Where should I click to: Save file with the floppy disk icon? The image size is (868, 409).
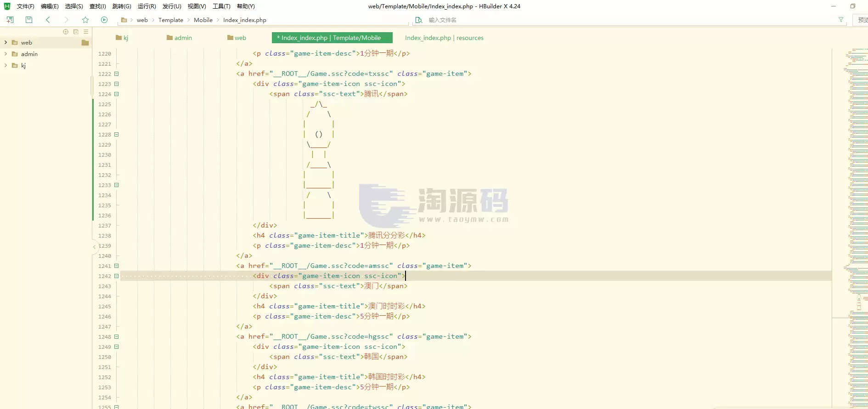click(29, 20)
